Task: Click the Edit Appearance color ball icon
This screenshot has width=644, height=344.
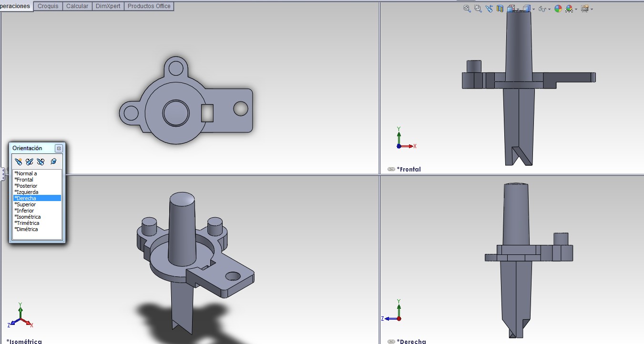Action: pyautogui.click(x=558, y=9)
